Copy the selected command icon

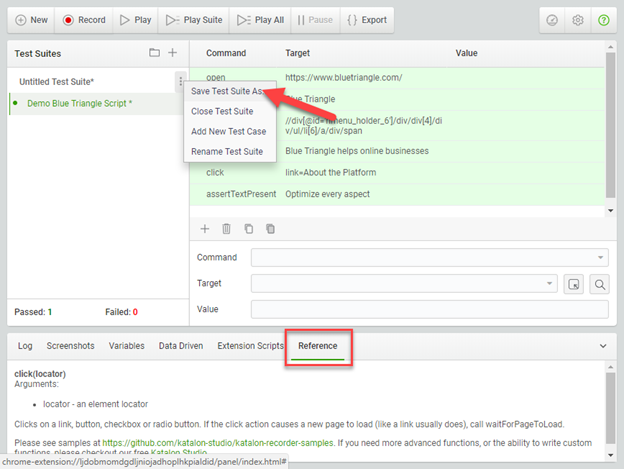(248, 229)
